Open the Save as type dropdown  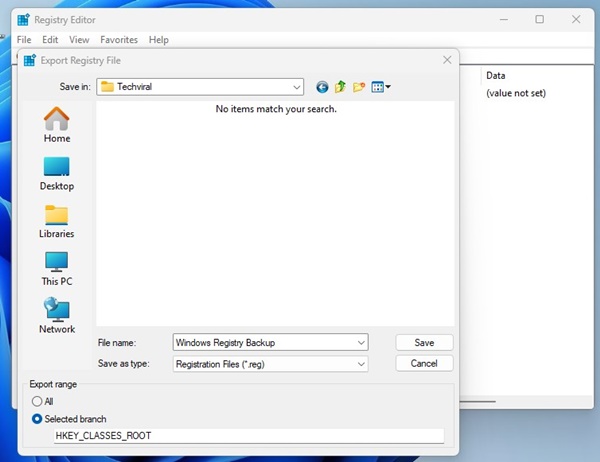click(361, 364)
